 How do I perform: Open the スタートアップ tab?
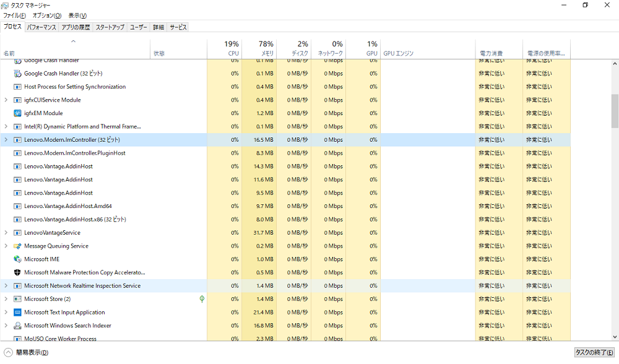[110, 27]
